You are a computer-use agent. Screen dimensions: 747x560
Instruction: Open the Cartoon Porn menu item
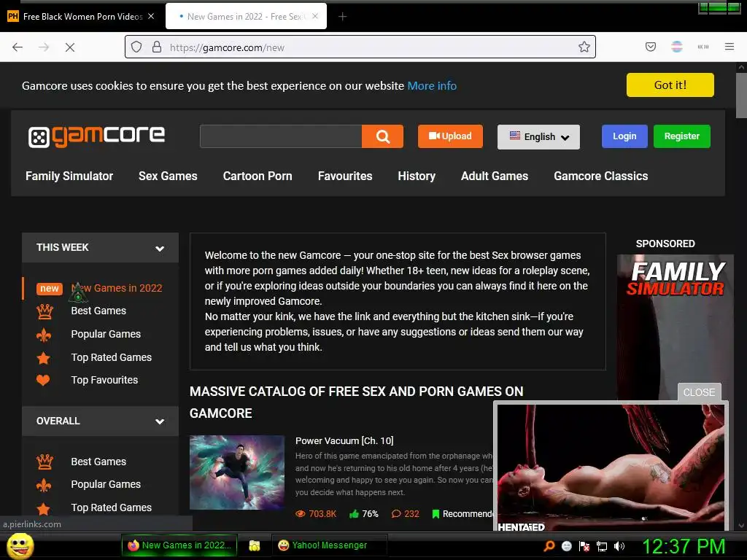[x=258, y=176]
